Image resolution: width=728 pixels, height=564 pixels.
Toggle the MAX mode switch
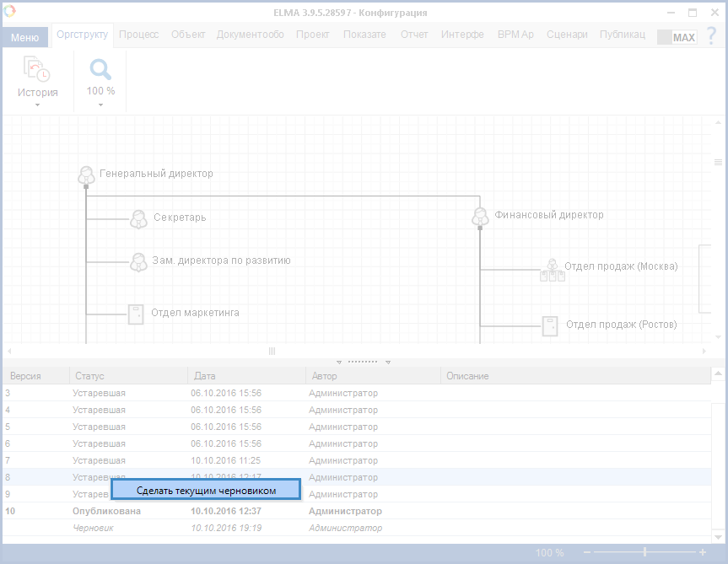click(677, 37)
